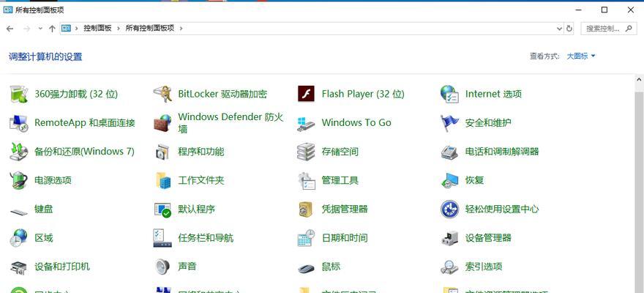Click the 鼠标 text label
Screen dimensions: 644x293
[331, 267]
